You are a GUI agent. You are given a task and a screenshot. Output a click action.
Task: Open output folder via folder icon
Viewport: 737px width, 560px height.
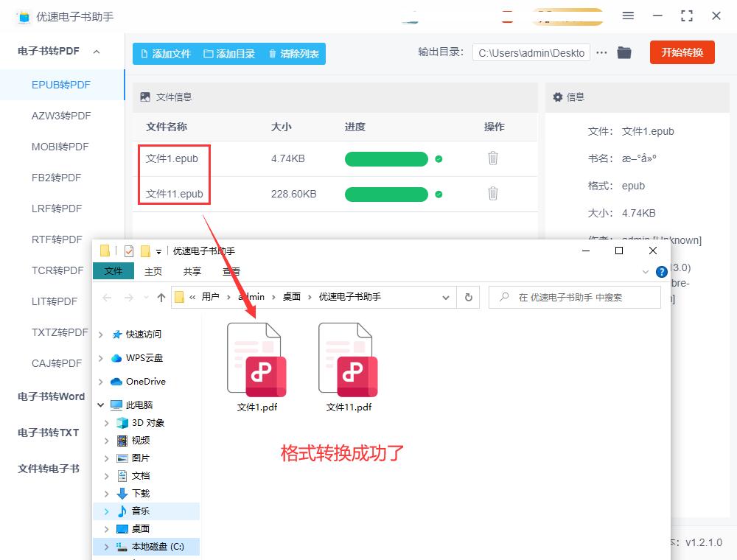tap(624, 52)
